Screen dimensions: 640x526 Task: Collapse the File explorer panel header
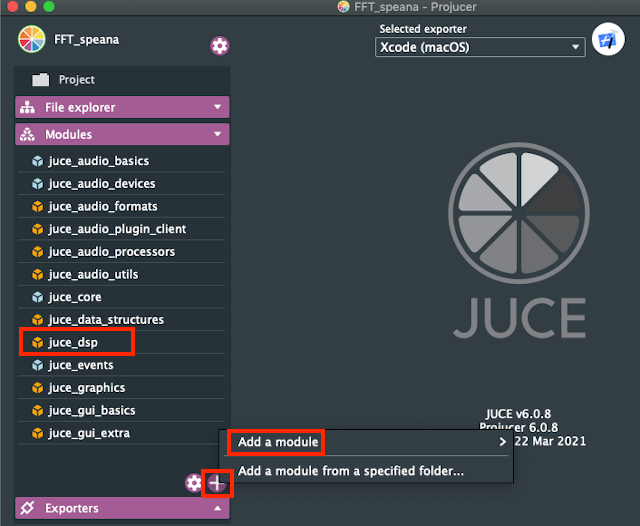[x=122, y=107]
